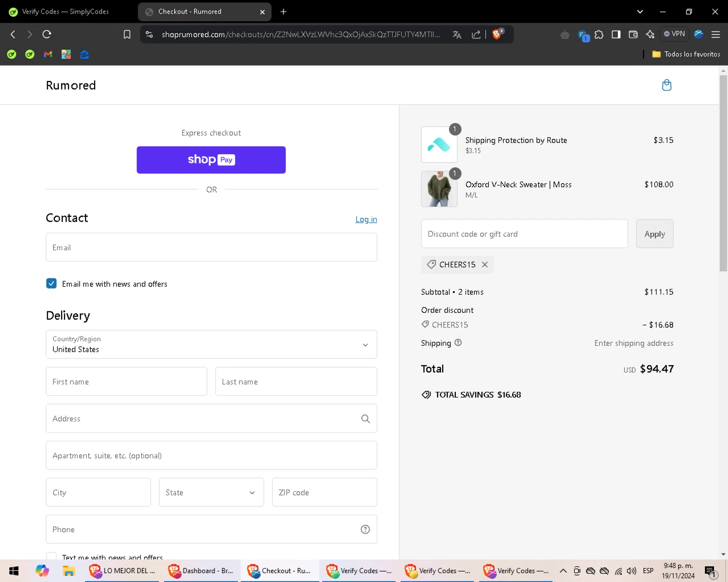Click the Log in link

(x=366, y=219)
